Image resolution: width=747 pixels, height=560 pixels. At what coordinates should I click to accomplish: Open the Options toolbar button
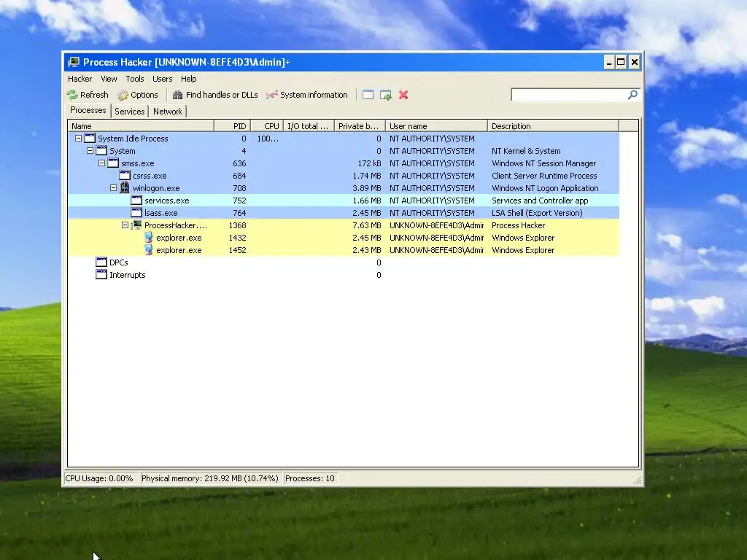(x=138, y=95)
